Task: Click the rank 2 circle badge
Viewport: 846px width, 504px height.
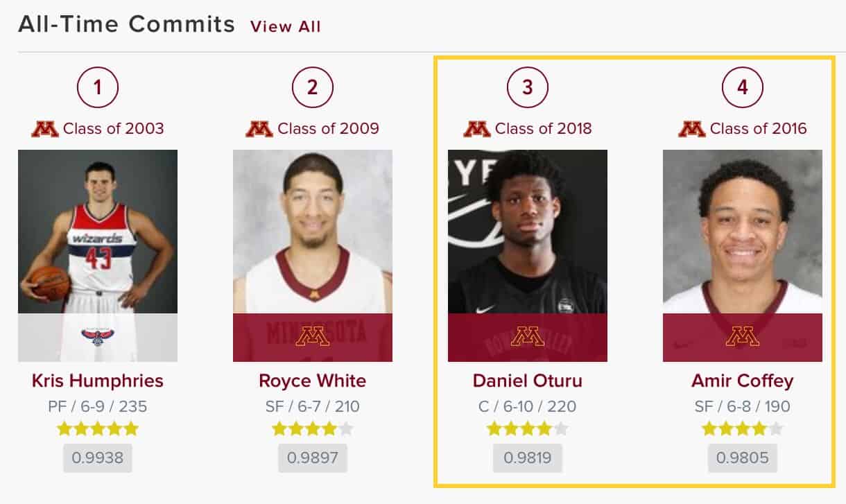Action: click(313, 87)
